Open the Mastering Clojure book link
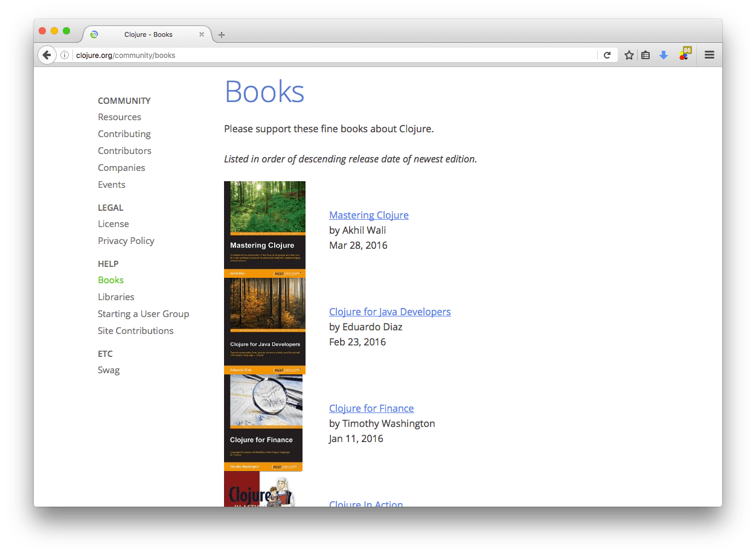Viewport: 756px width, 555px height. [x=369, y=215]
